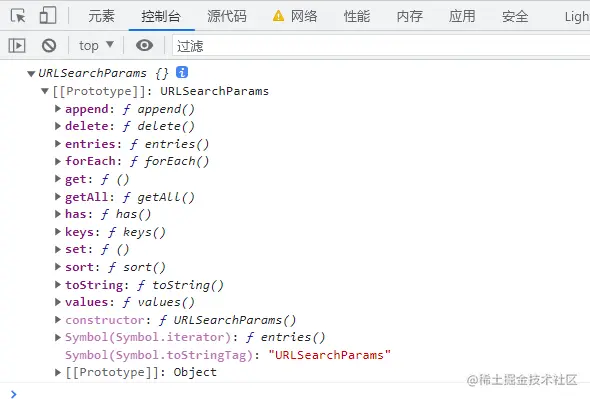Clear the console with the ban icon
The height and width of the screenshot is (399, 590).
coord(49,46)
